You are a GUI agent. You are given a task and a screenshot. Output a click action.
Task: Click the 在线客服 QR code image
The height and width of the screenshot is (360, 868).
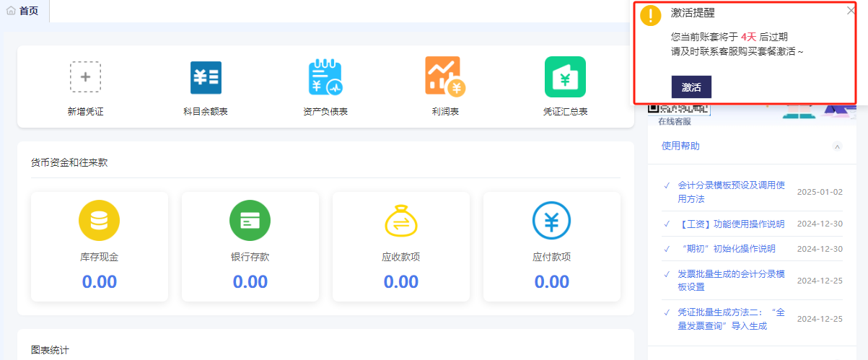coord(679,109)
